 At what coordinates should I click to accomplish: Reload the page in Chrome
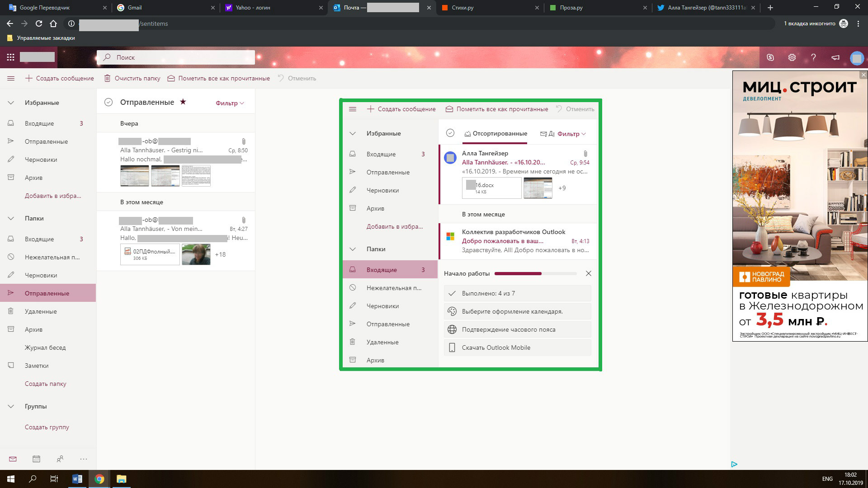coord(39,23)
